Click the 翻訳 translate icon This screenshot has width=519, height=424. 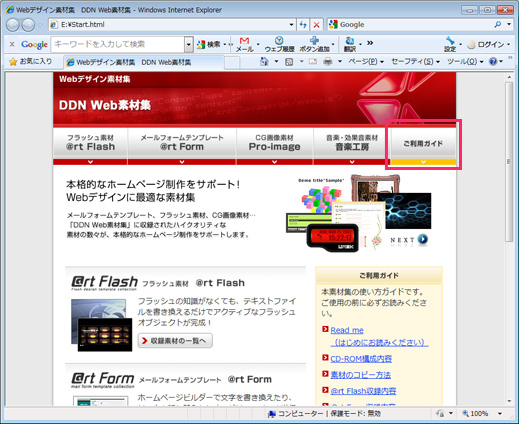(x=350, y=44)
